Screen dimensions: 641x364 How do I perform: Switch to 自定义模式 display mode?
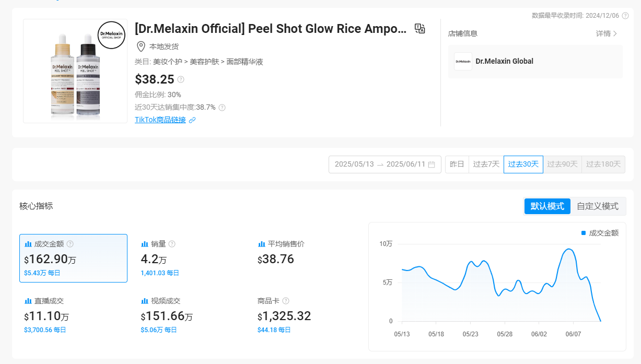click(597, 206)
